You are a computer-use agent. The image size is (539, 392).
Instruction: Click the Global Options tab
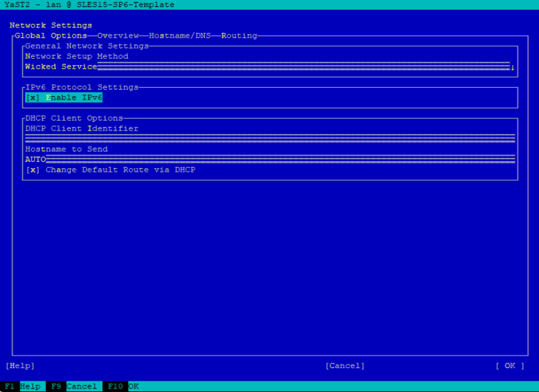(x=51, y=36)
